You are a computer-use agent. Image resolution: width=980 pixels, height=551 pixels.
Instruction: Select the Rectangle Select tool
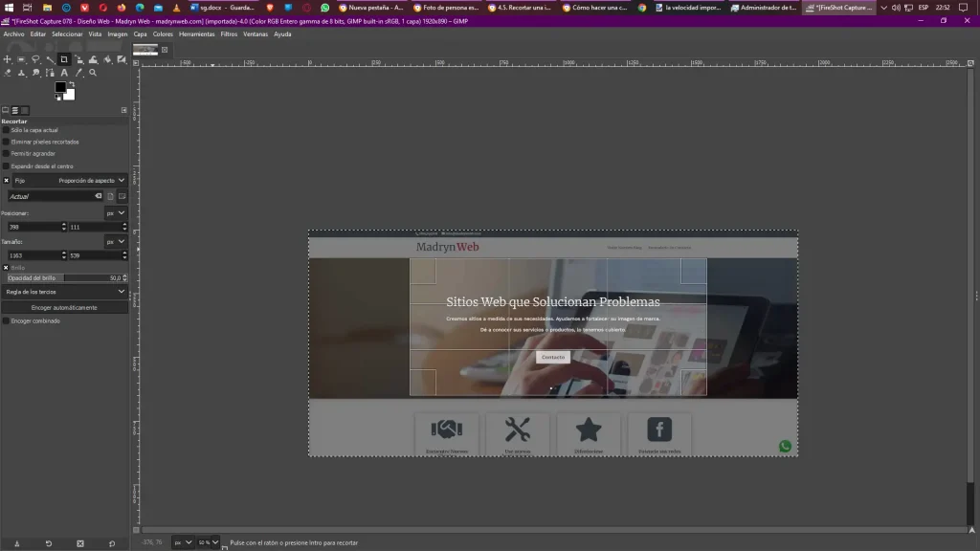point(21,59)
